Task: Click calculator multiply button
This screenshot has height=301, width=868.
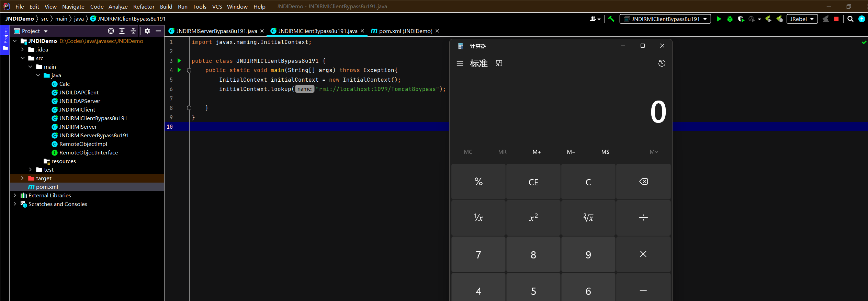Action: 643,254
